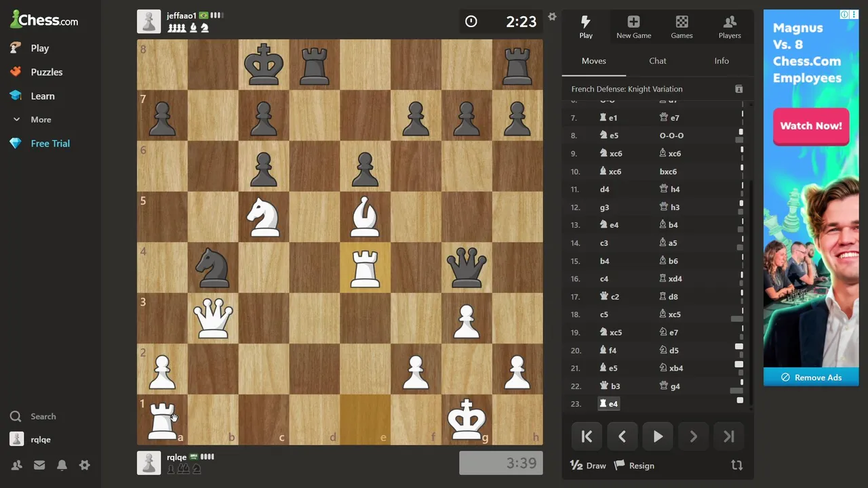This screenshot has width=868, height=488.
Task: Open the messages envelope icon
Action: coord(39,465)
